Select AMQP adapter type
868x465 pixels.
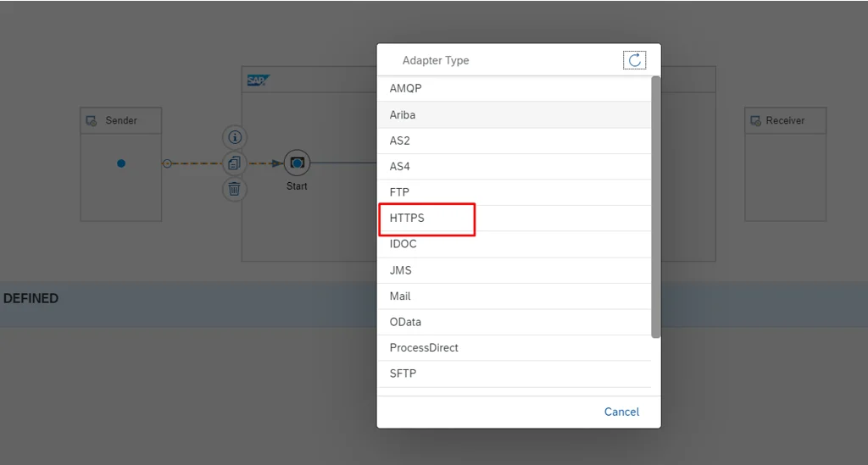pyautogui.click(x=405, y=88)
